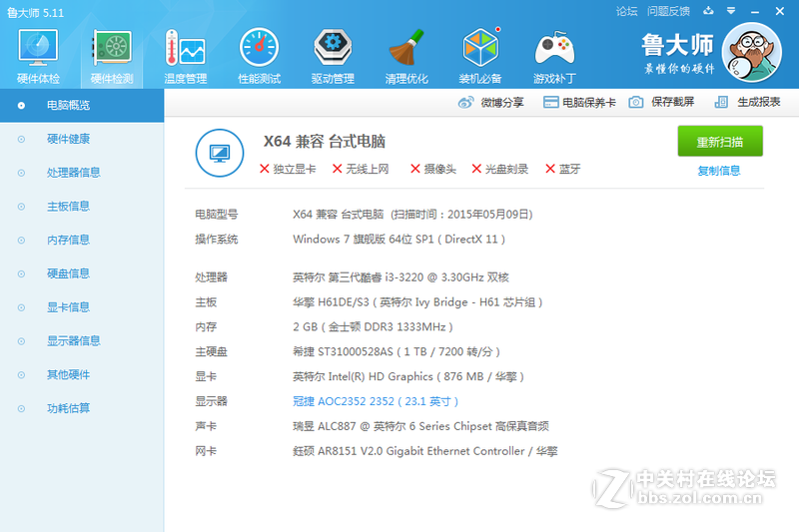The width and height of the screenshot is (799, 532).
Task: Click the 保存截屏 camera icon
Action: coord(635,103)
